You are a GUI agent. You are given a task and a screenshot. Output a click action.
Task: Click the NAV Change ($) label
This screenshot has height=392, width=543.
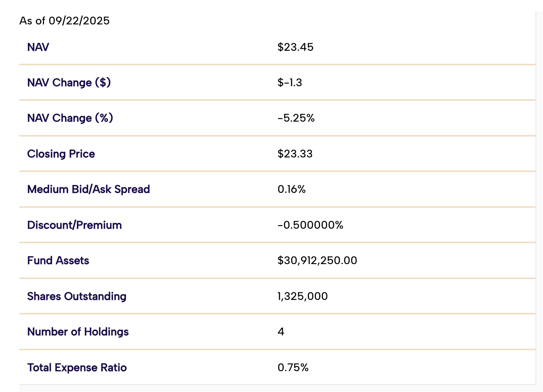pos(69,83)
